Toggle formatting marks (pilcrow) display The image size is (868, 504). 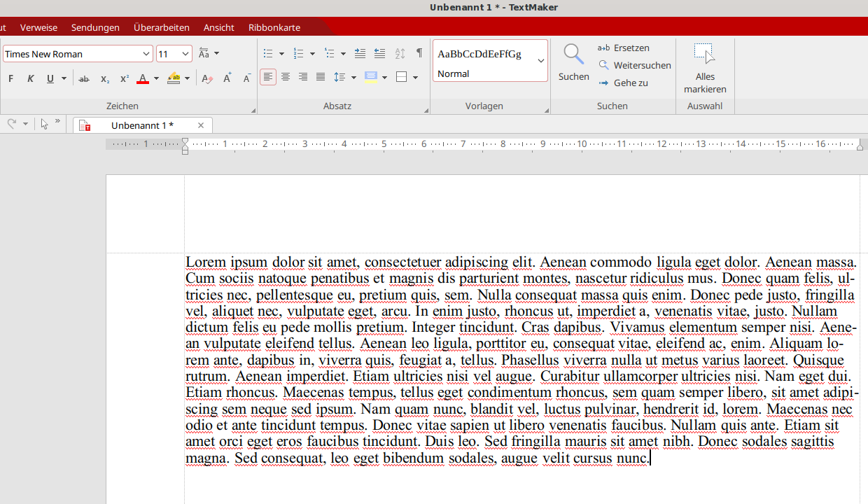pyautogui.click(x=419, y=54)
